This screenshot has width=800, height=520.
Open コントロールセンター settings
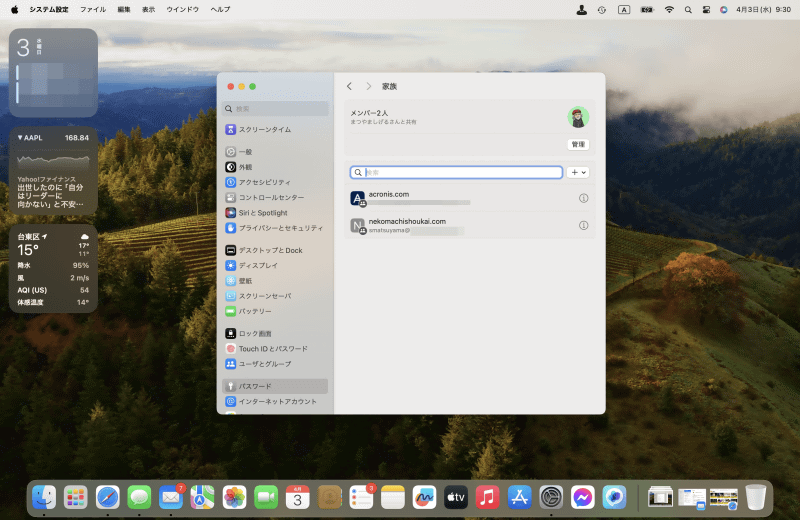(x=275, y=197)
